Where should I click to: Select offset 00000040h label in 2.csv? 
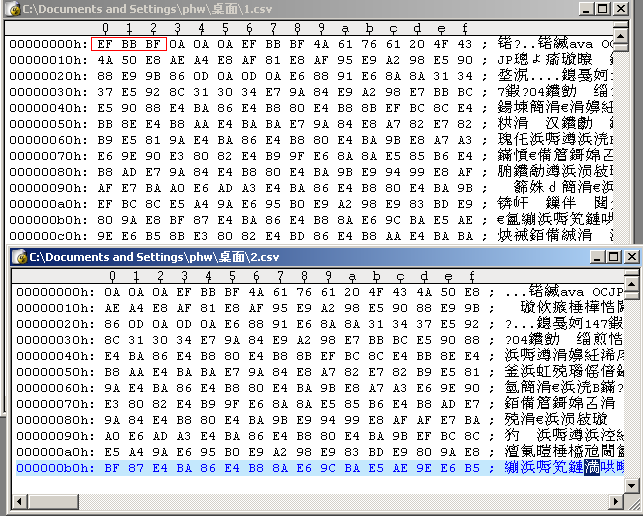pyautogui.click(x=56, y=356)
